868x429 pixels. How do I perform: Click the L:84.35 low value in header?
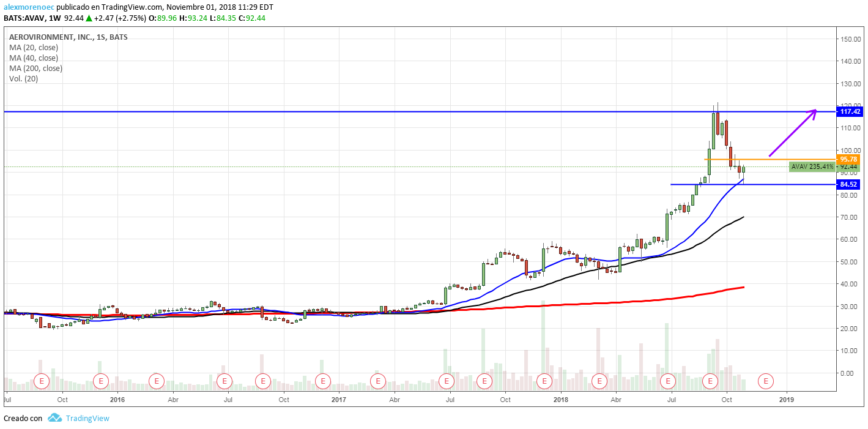pyautogui.click(x=224, y=18)
